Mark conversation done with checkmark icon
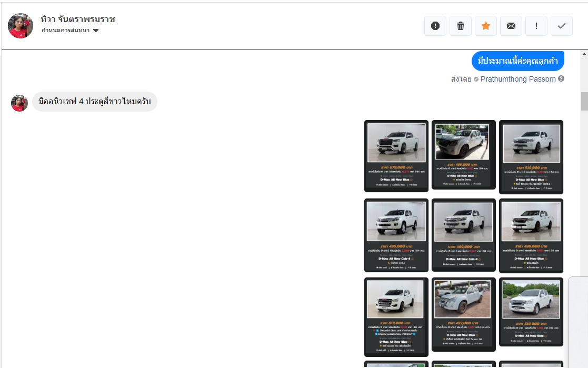This screenshot has width=588, height=368. click(561, 26)
